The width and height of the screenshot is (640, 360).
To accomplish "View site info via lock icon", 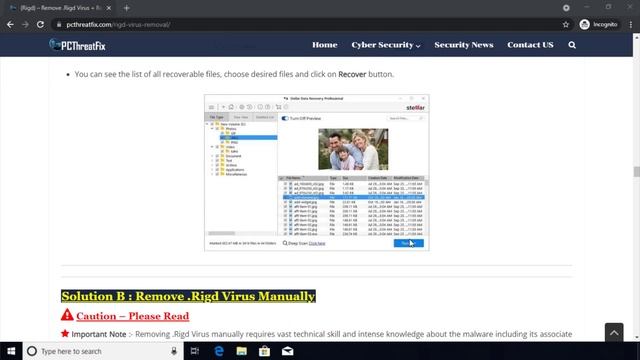I will coord(59,24).
